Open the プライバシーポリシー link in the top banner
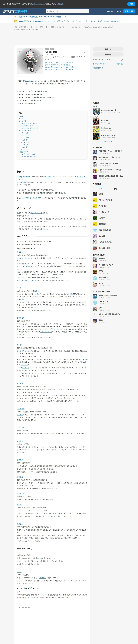Viewport: 138px width, 644px height. [38, 4]
